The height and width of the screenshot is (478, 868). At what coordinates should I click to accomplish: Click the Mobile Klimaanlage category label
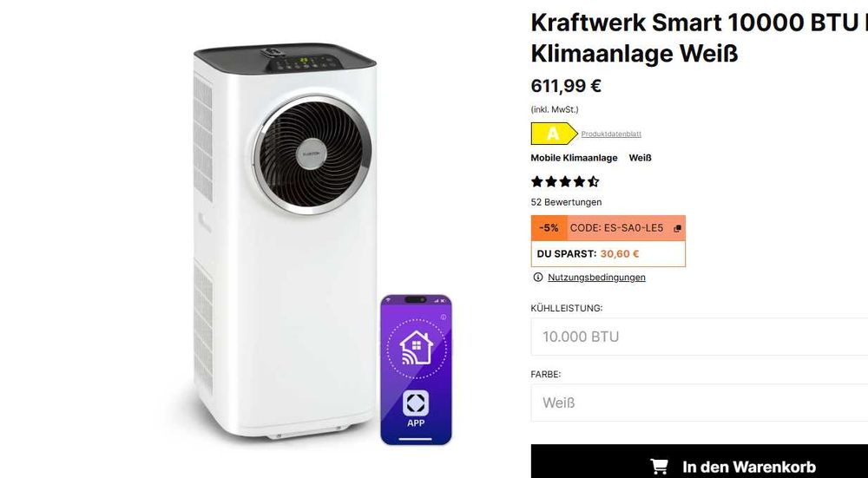[x=574, y=158]
